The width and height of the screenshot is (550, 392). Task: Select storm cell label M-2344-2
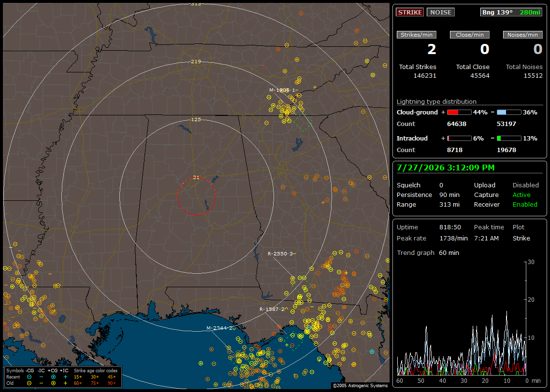tap(219, 328)
